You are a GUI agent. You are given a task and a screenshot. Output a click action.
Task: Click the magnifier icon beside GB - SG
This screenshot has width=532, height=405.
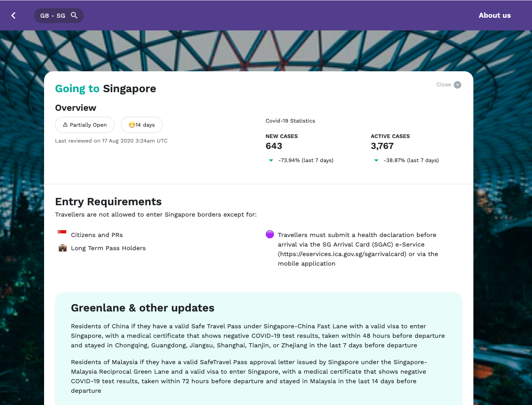[74, 15]
